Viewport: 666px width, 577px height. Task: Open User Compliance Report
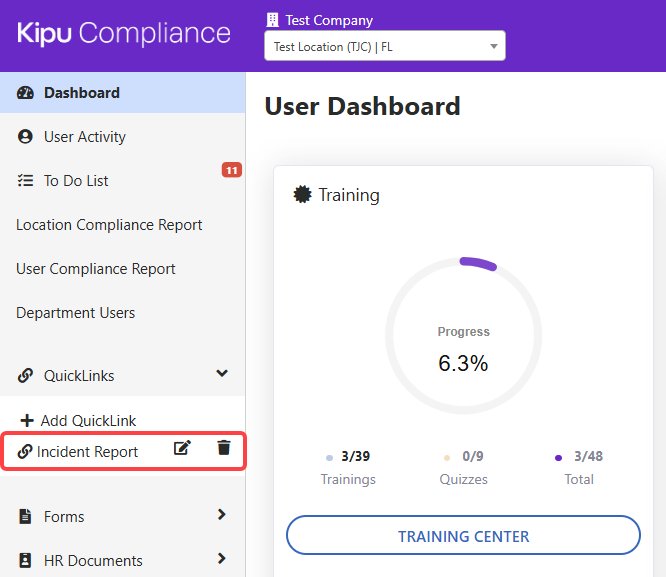pyautogui.click(x=96, y=269)
